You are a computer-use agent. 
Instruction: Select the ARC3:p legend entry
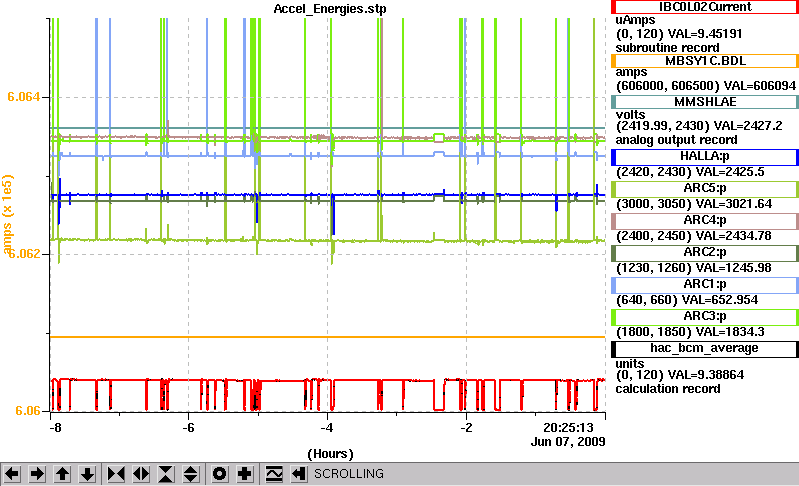click(705, 317)
